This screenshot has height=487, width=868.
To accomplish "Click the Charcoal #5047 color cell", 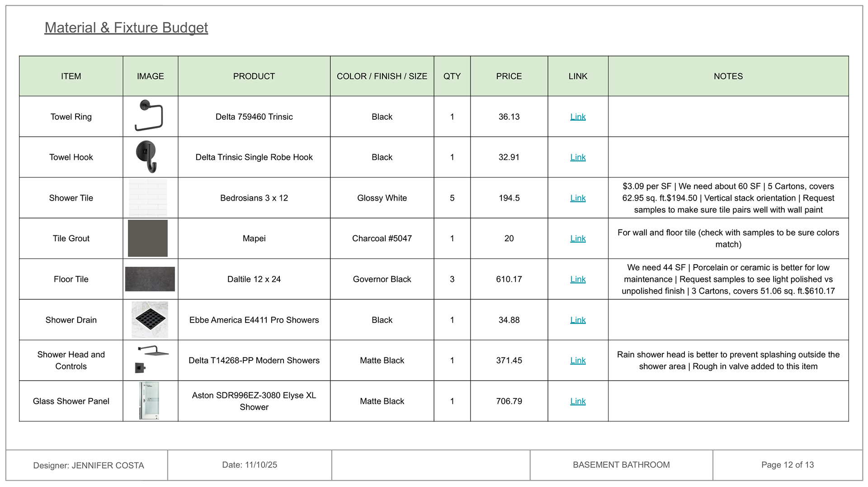I will [x=382, y=239].
